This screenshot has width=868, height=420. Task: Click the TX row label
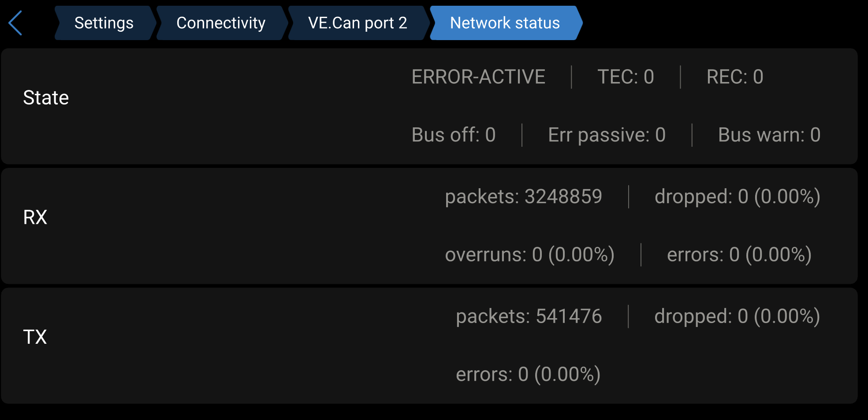click(x=35, y=337)
